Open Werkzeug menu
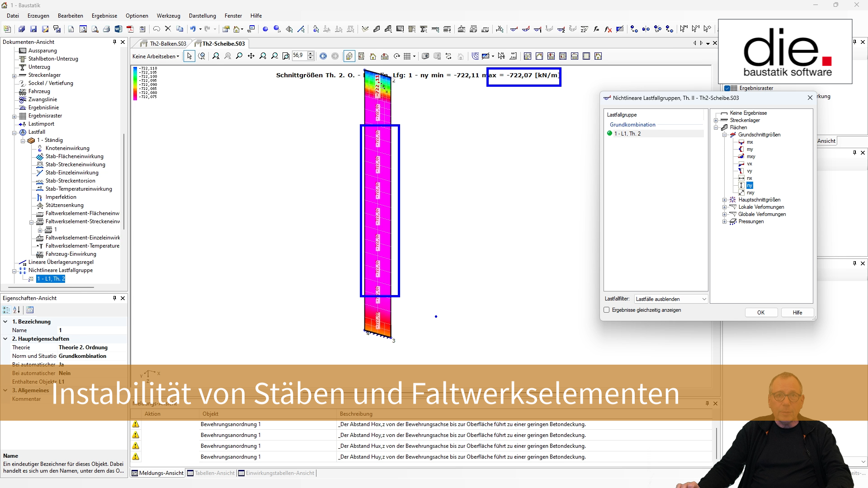This screenshot has height=488, width=868. pos(168,15)
